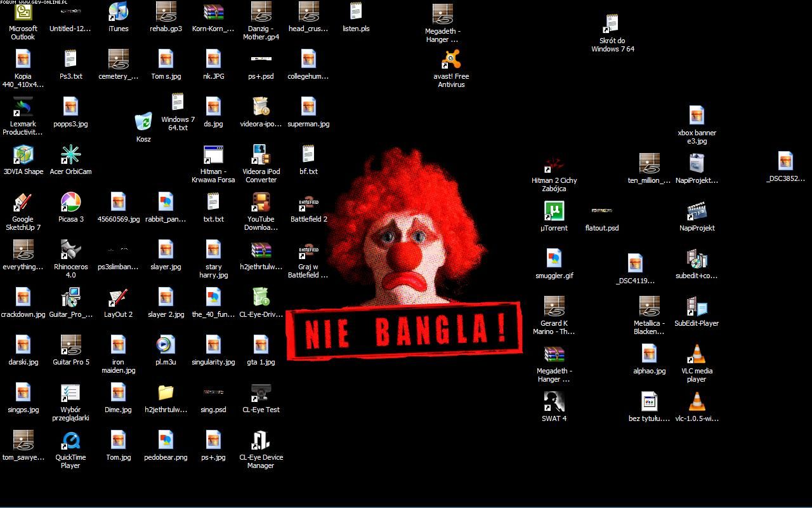Screen dimensions: 812x508
Task: Click the SWAT 4 game icon
Action: [554, 402]
